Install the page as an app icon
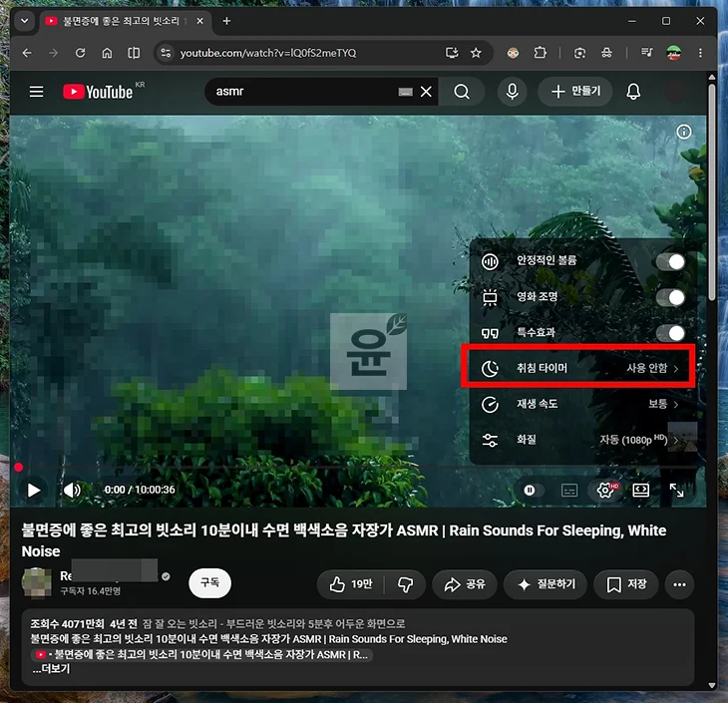Viewport: 728px width, 703px height. click(x=452, y=53)
